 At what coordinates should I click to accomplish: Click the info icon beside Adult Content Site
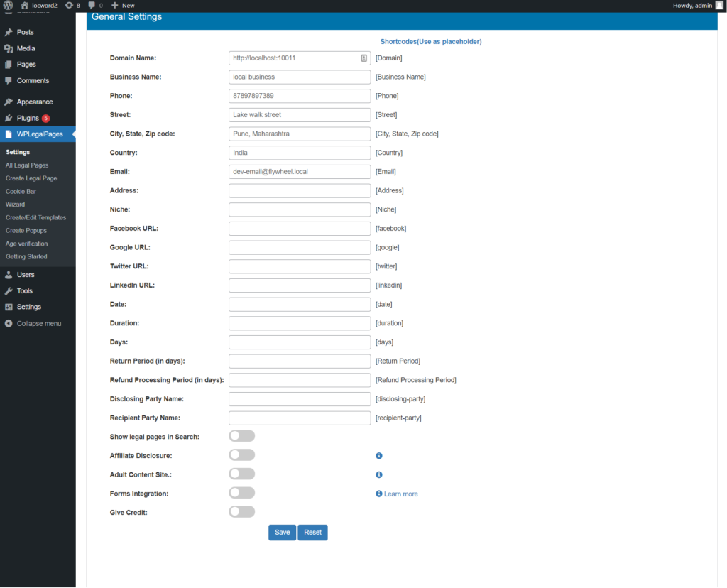[378, 474]
